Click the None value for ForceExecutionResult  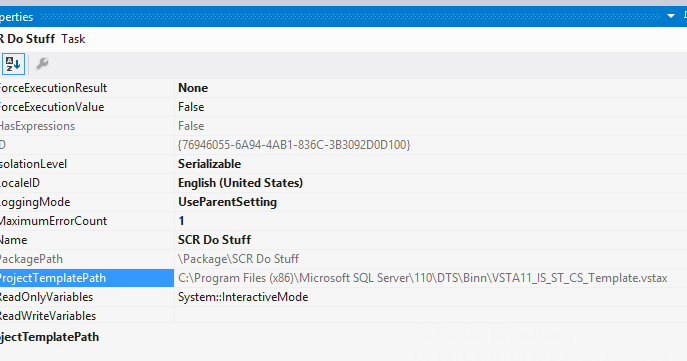[x=193, y=88]
